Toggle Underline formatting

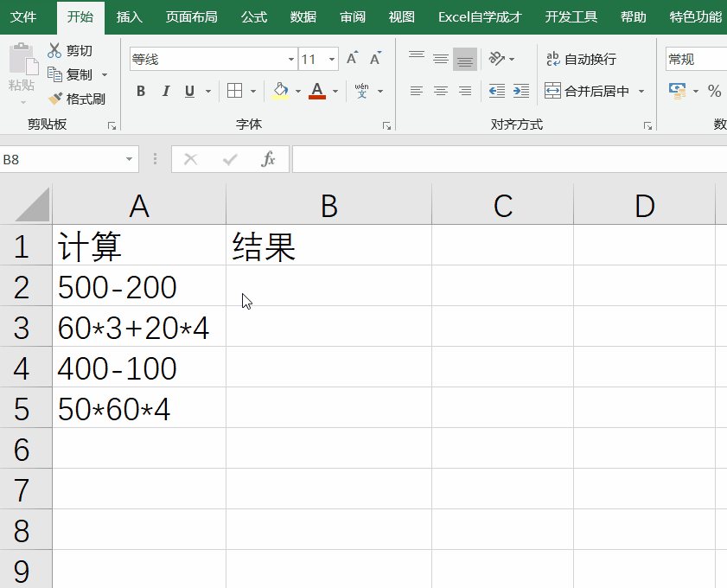(189, 91)
